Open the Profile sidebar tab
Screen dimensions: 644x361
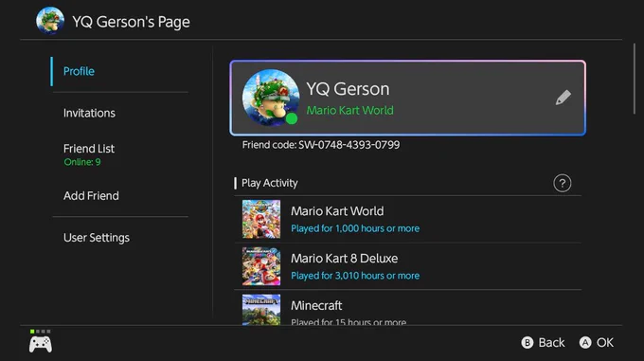pos(79,71)
